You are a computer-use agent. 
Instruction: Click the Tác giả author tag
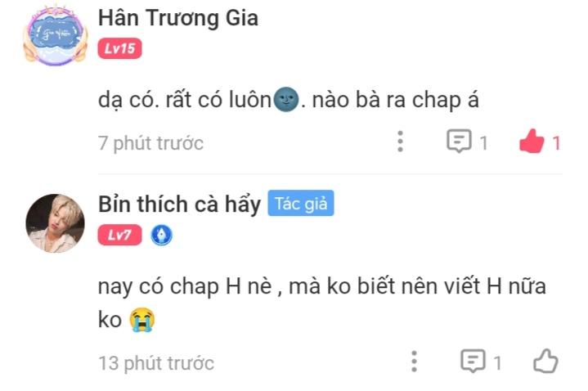pos(301,204)
